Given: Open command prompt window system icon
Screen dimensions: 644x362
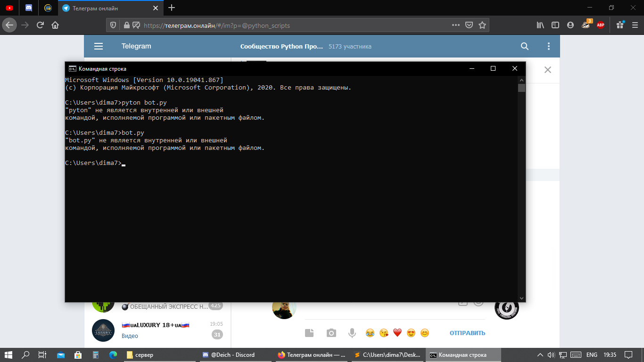Looking at the screenshot, I should click(72, 68).
